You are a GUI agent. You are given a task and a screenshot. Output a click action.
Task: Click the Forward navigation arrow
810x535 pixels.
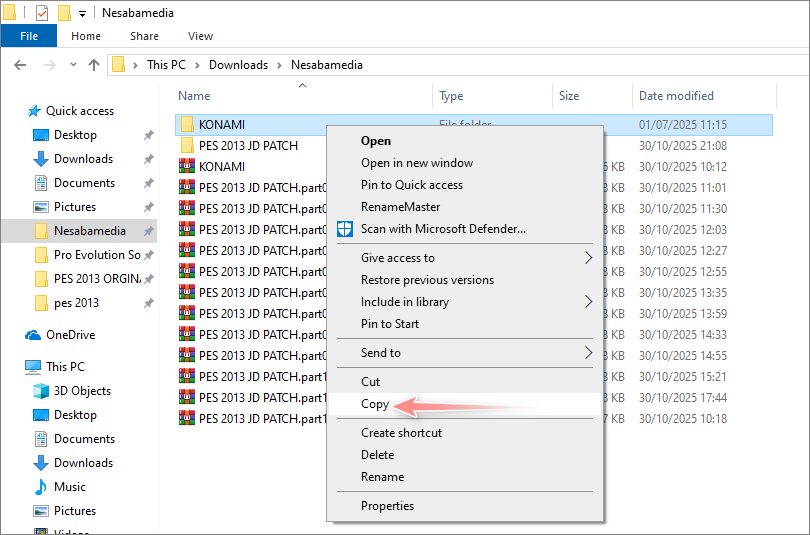tap(50, 65)
